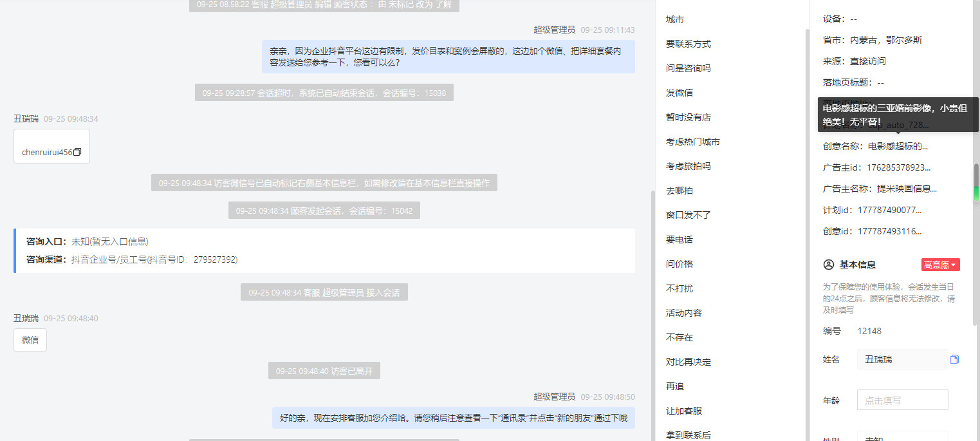Select the 要联系方式 quick reply

point(689,44)
